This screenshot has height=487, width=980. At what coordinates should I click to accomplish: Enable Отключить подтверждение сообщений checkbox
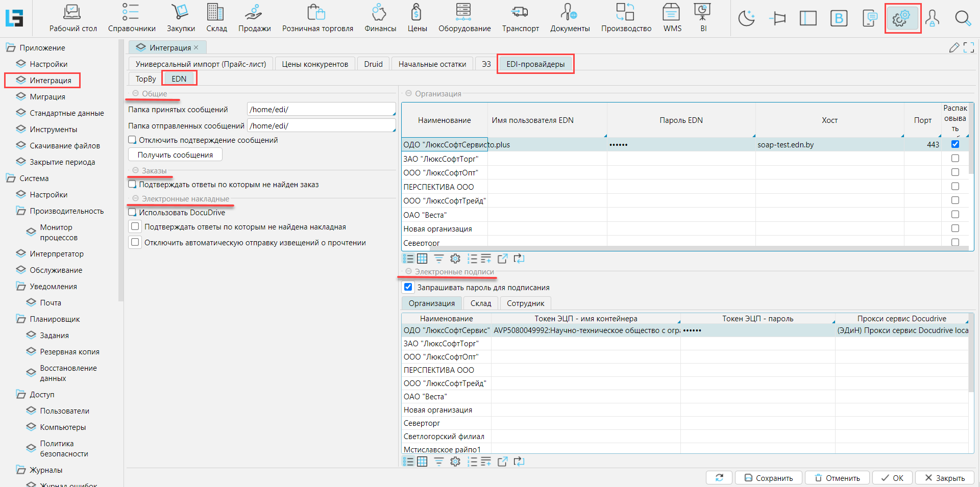(x=133, y=140)
